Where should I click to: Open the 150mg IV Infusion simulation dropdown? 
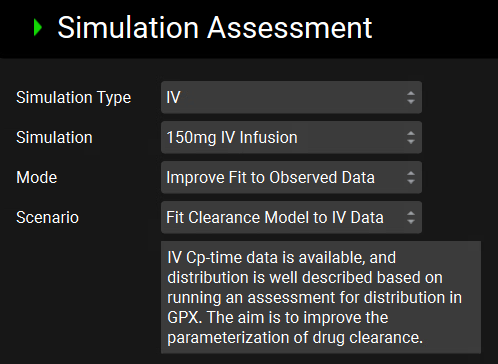pos(291,137)
